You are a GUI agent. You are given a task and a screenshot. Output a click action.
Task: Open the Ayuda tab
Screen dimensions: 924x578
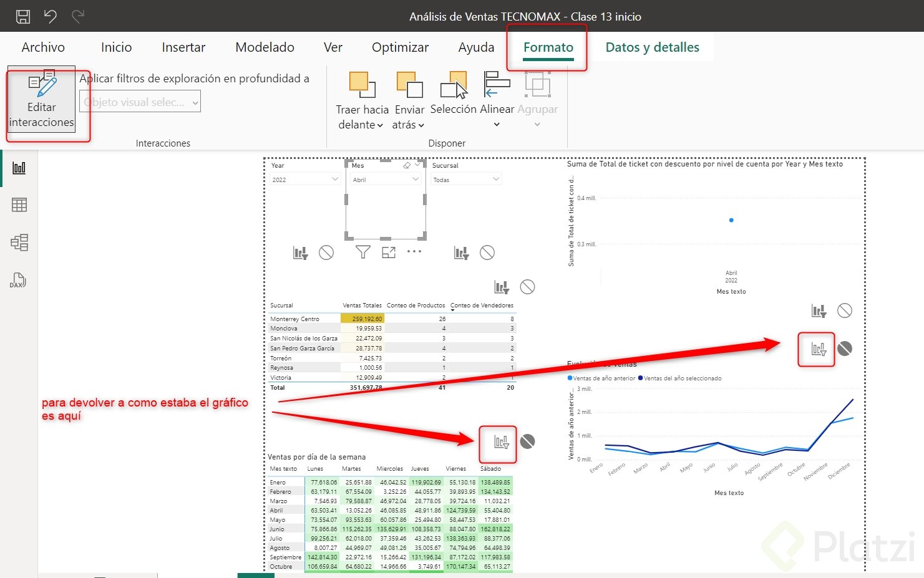coord(476,47)
